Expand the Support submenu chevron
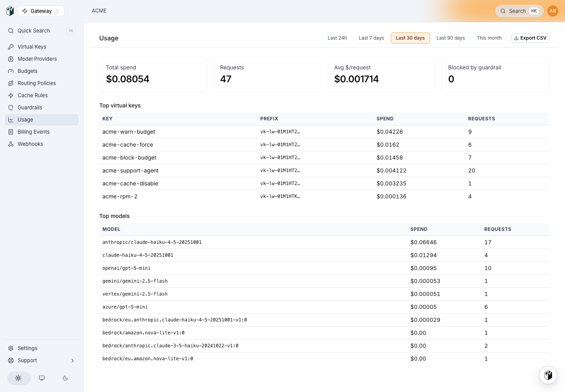 (73, 361)
